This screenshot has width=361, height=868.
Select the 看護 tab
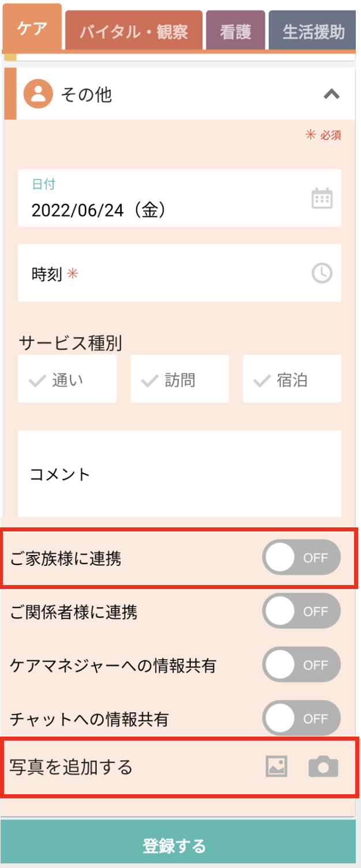point(235,31)
